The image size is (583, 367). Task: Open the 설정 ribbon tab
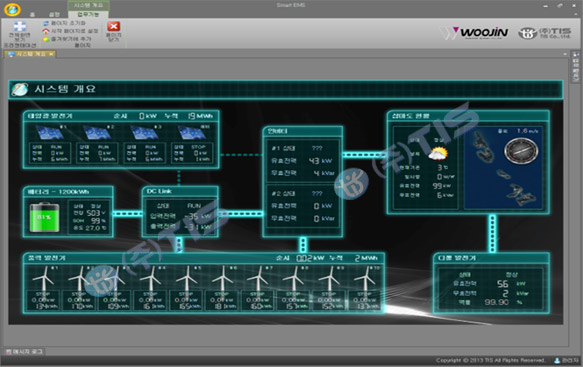point(54,14)
